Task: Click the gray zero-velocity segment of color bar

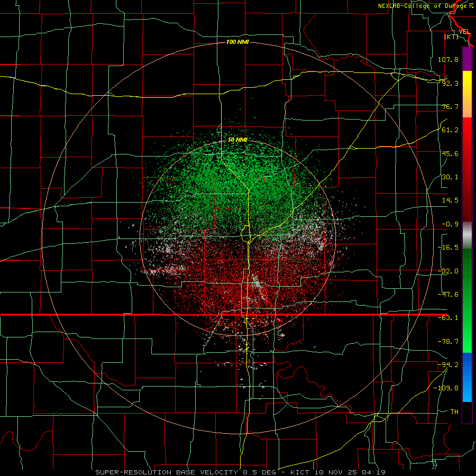Action: tap(467, 235)
